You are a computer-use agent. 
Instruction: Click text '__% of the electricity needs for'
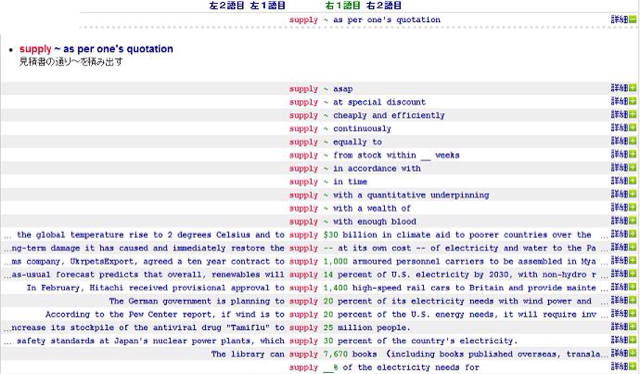[x=401, y=367]
